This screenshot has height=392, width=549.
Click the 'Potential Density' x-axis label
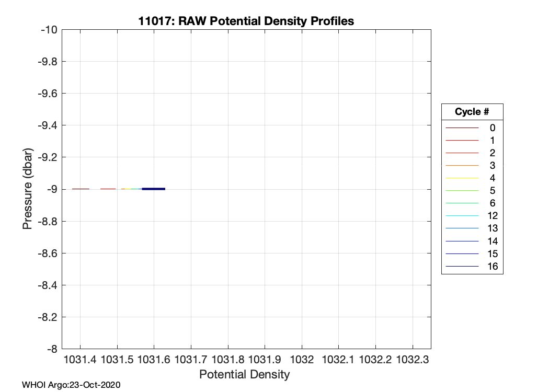[244, 374]
